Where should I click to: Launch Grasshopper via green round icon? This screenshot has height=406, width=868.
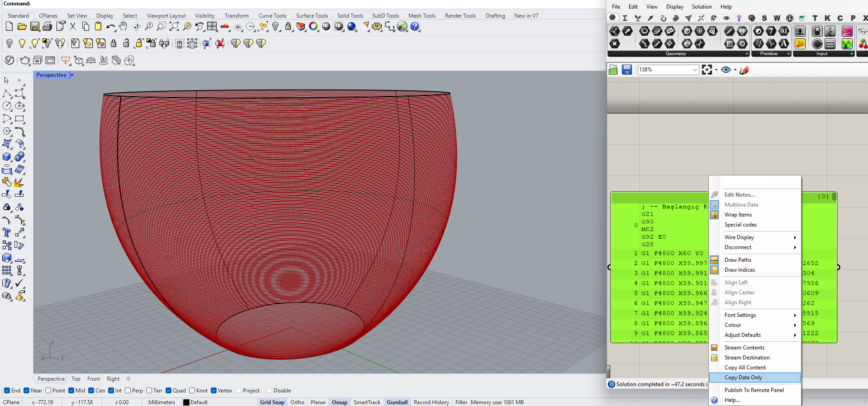(402, 27)
